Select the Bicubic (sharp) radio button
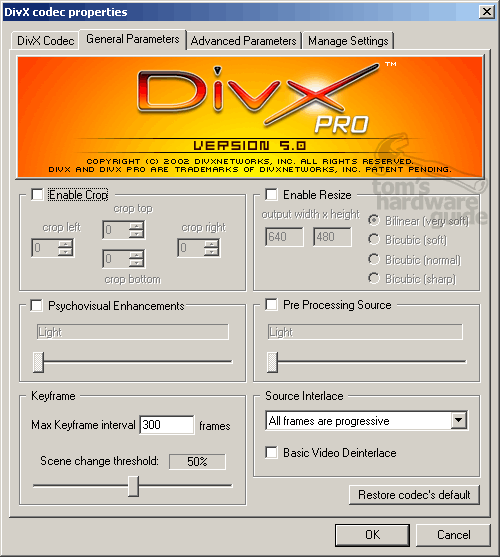The width and height of the screenshot is (500, 557). click(x=374, y=278)
